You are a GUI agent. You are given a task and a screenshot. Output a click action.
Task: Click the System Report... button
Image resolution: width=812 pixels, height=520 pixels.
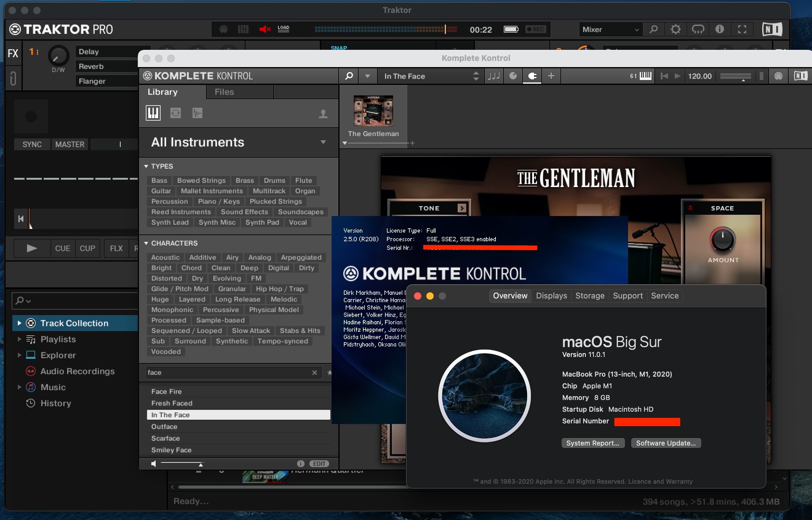tap(593, 443)
